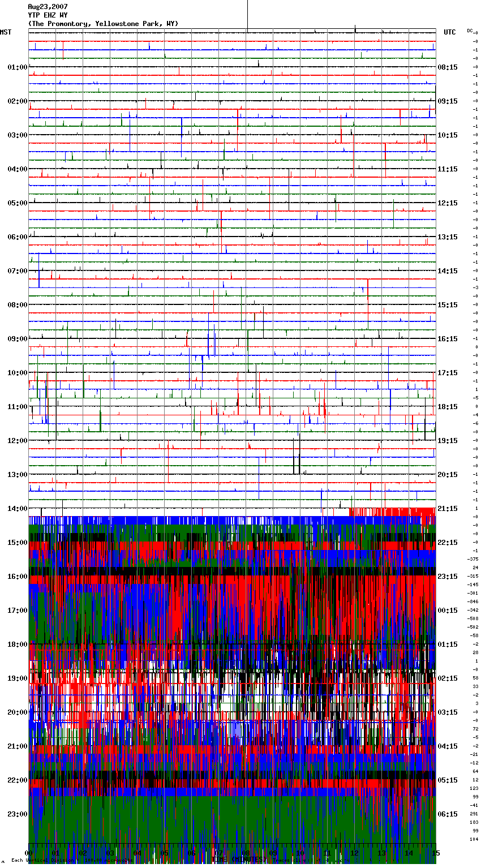Select the 22:00 MST row label
The width and height of the screenshot is (481, 868).
[17, 780]
